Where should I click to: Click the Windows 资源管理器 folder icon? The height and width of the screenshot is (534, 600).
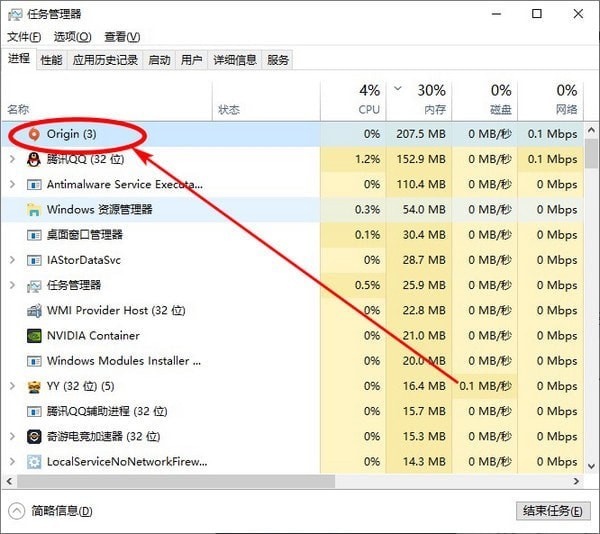[34, 210]
